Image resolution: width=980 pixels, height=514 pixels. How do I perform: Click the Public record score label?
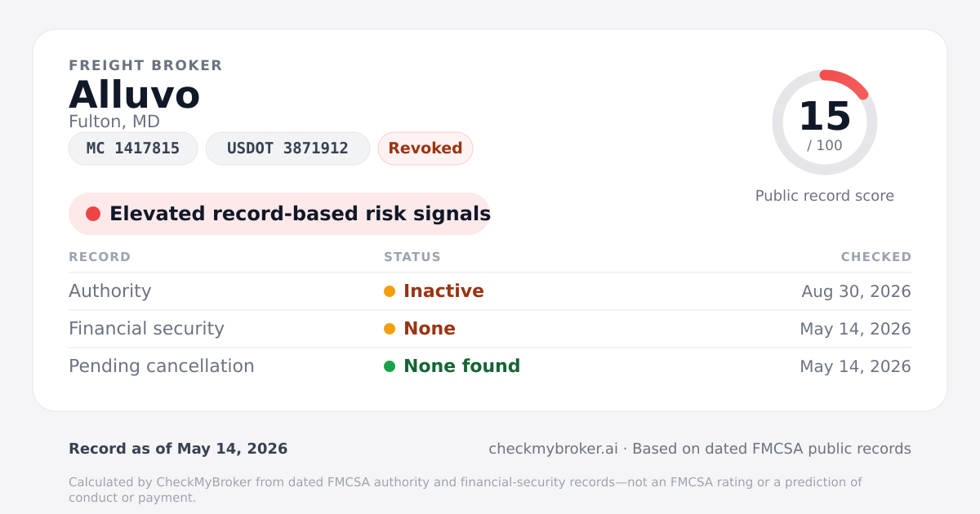(825, 196)
